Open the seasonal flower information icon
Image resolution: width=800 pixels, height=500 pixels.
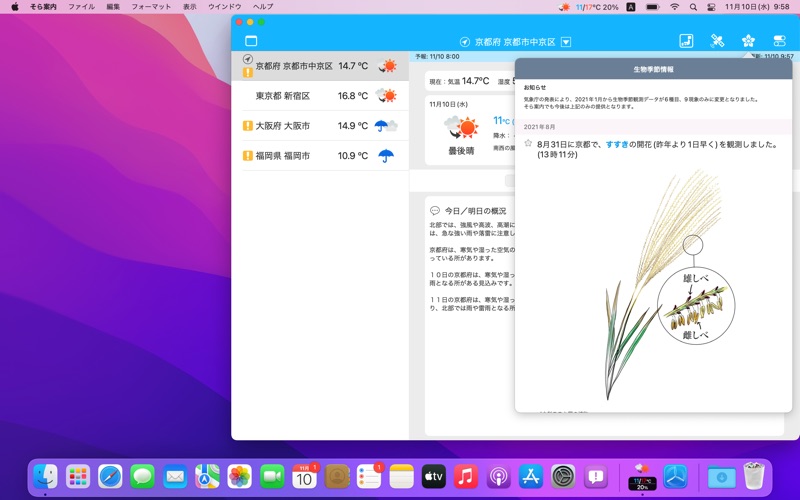tap(748, 41)
